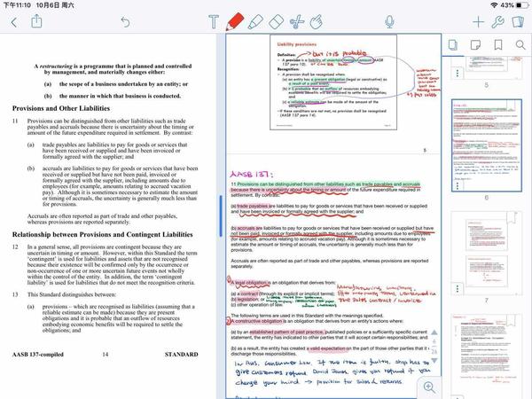Screen dimensions: 532x399
Task: Select the Text tool
Action: [x=214, y=22]
